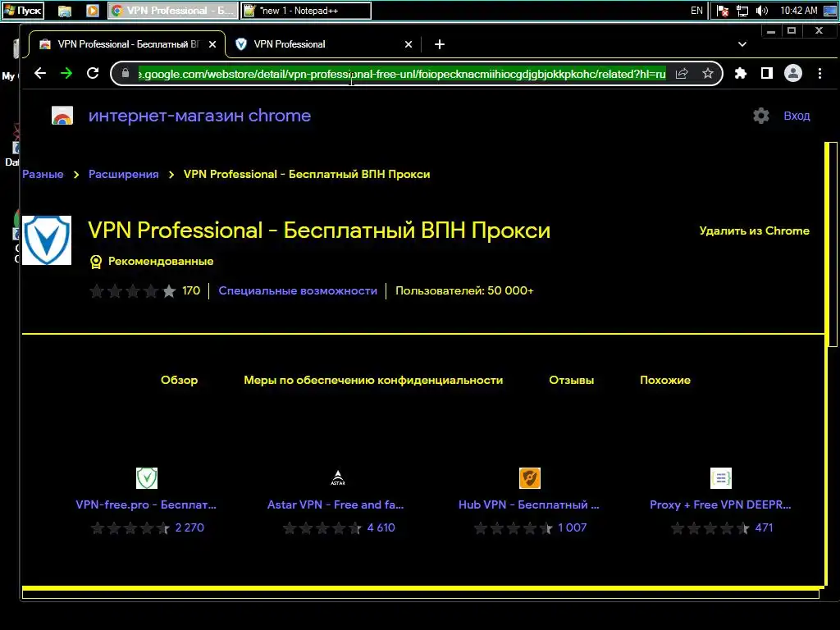Expand the tab search chevron

coord(742,44)
